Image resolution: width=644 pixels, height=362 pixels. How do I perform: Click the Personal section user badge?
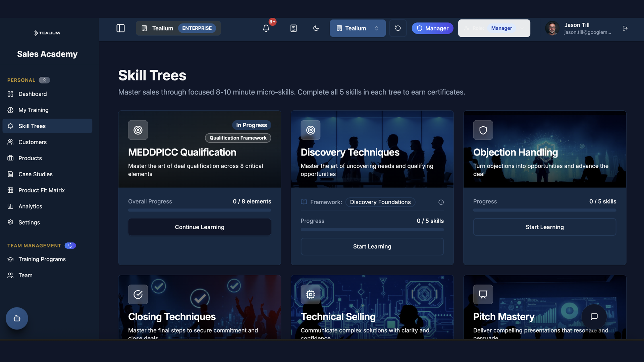coord(44,80)
